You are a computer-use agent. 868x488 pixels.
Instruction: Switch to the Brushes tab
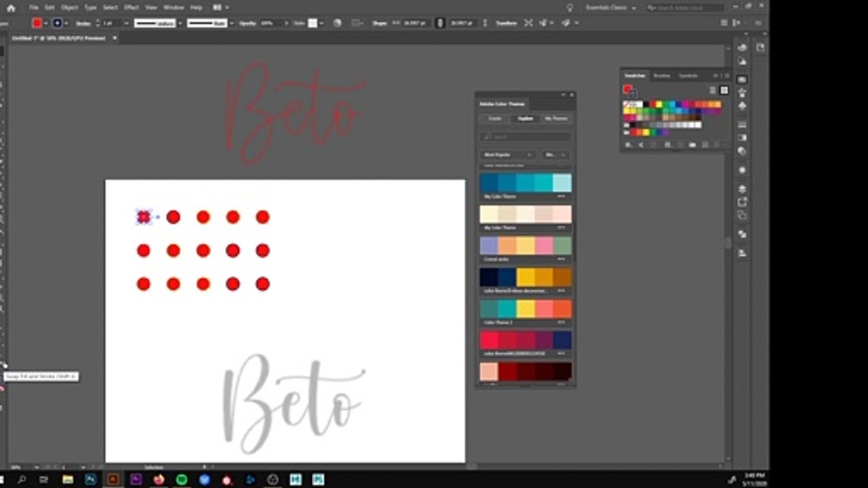[661, 75]
